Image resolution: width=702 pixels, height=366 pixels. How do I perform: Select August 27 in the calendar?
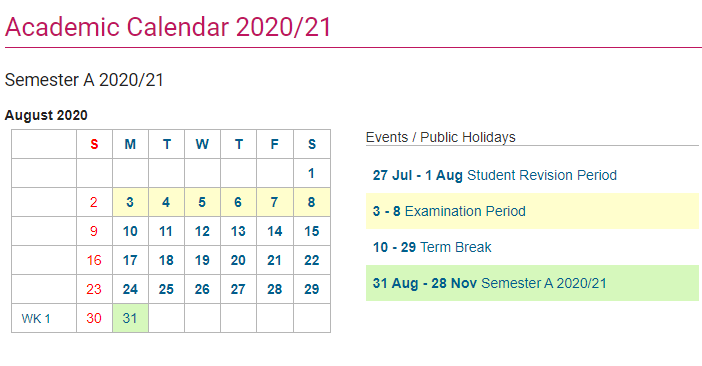click(238, 289)
